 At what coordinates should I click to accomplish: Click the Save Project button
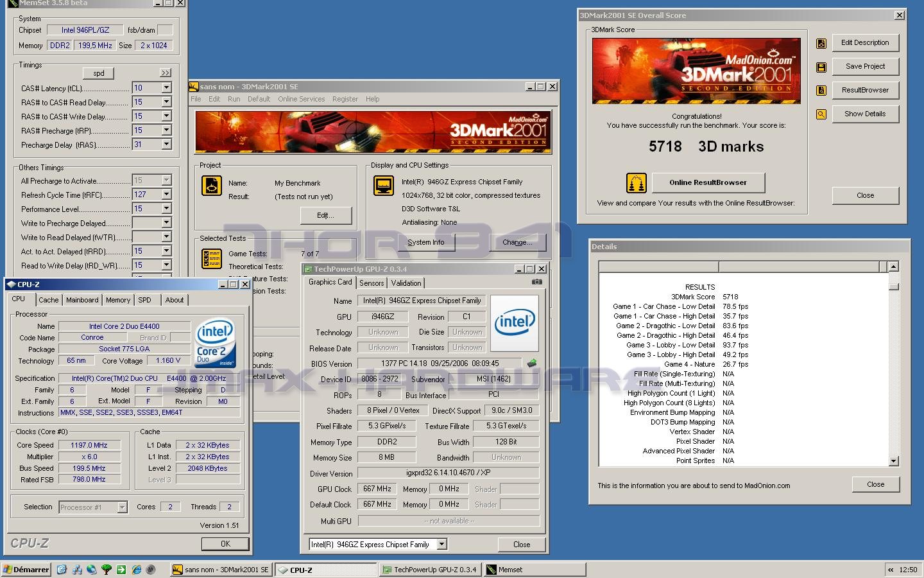[x=865, y=67]
